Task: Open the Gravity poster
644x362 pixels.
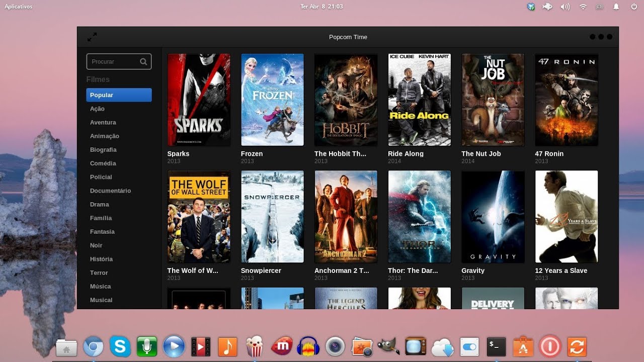Action: pos(493,216)
